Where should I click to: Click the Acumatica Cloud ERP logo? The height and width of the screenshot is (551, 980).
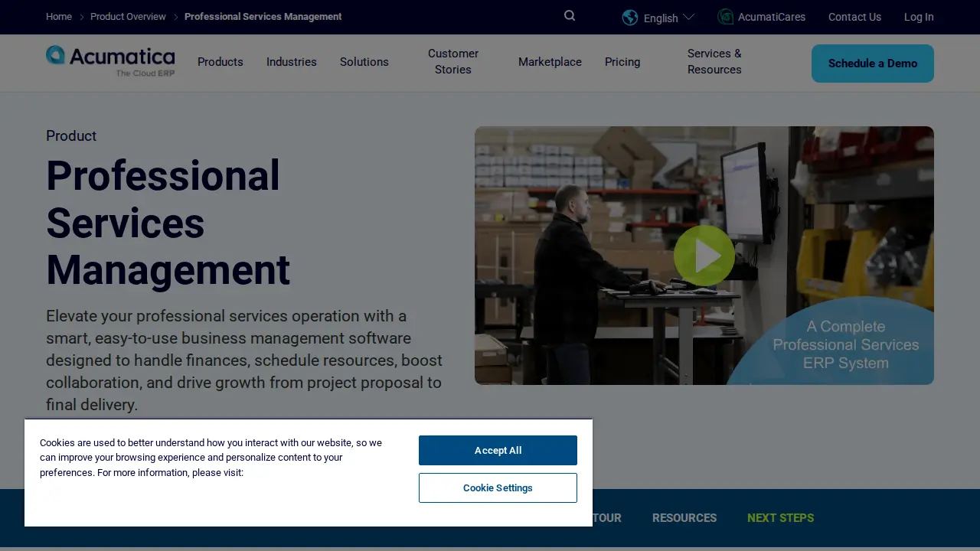coord(110,61)
